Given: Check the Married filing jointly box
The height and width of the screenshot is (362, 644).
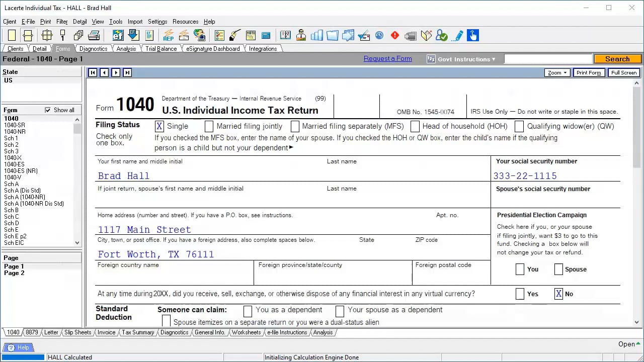Looking at the screenshot, I should click(209, 126).
